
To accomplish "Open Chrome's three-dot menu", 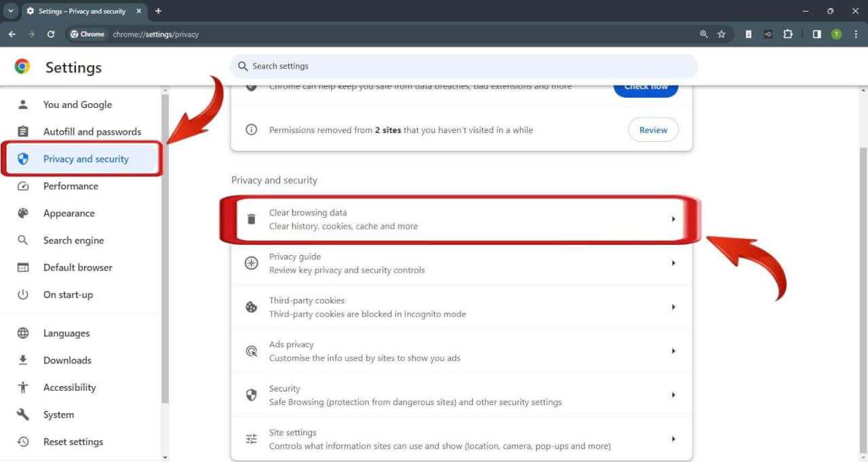I will pos(856,34).
